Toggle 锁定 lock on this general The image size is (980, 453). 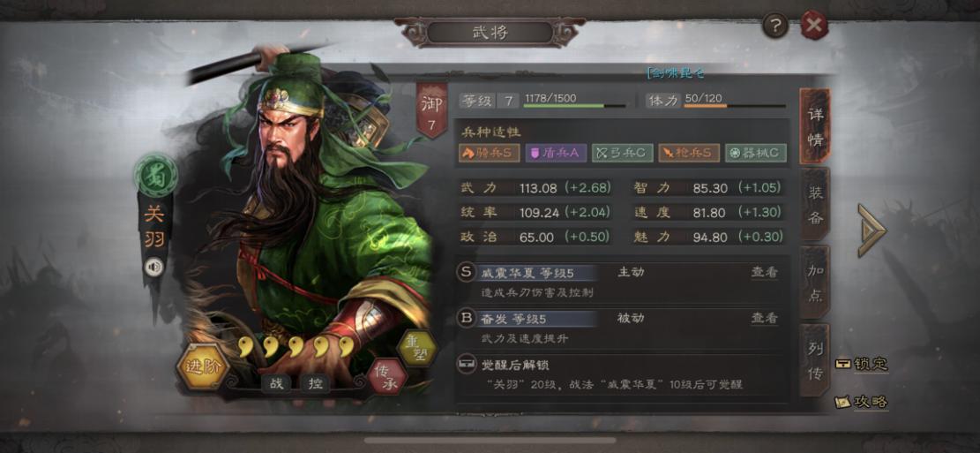[863, 364]
